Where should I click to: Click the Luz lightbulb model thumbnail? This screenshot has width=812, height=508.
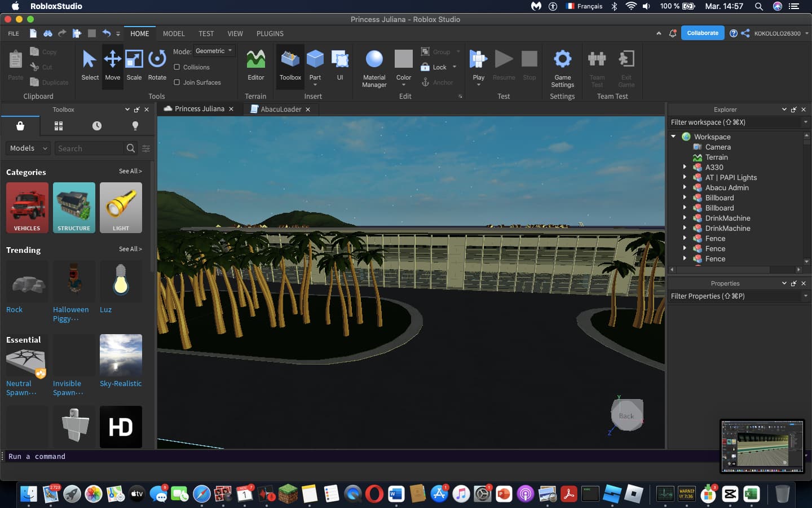(121, 281)
